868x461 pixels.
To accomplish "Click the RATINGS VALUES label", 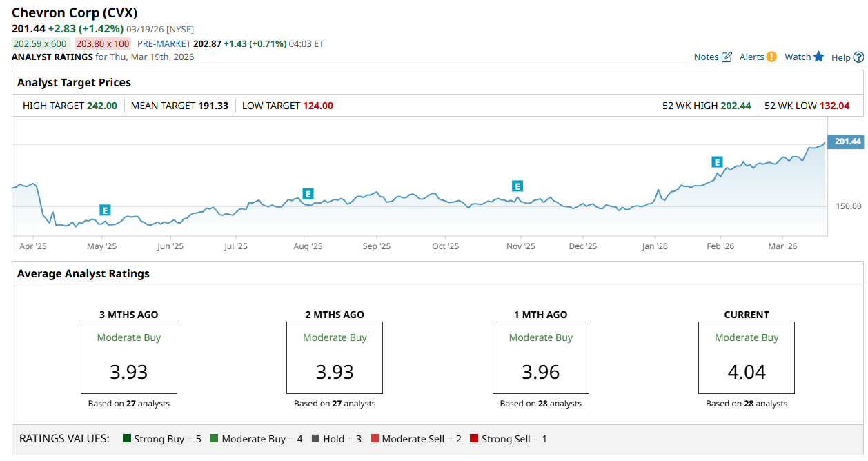I will [64, 438].
